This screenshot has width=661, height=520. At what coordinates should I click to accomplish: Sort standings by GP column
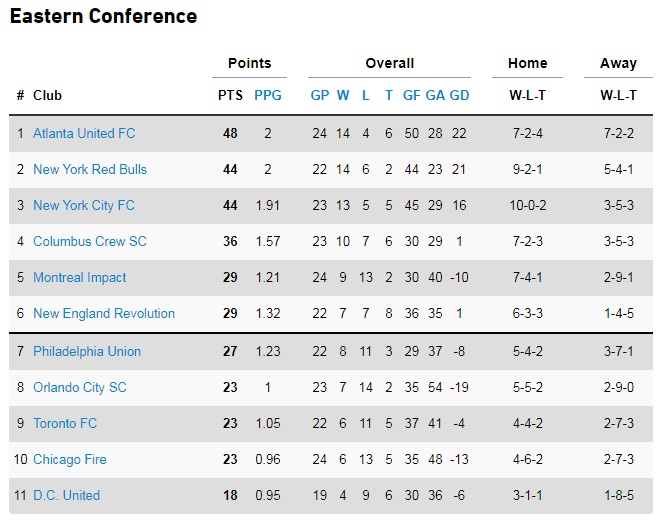(x=320, y=95)
